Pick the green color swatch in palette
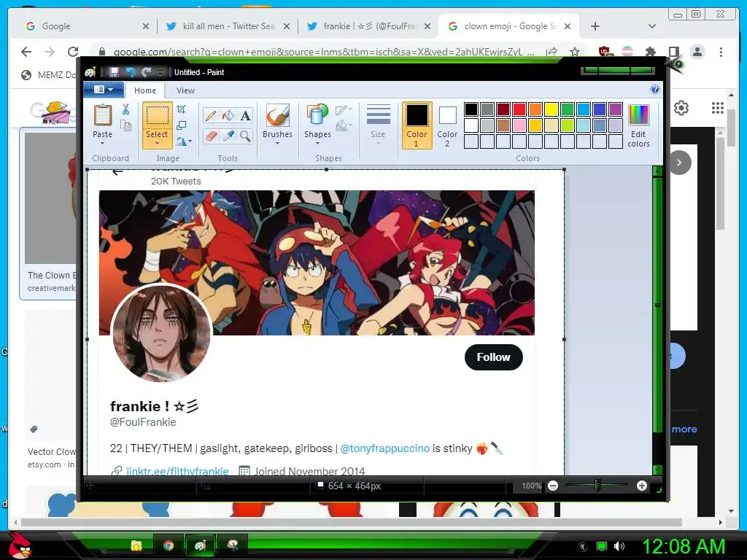This screenshot has height=560, width=747. [x=568, y=109]
